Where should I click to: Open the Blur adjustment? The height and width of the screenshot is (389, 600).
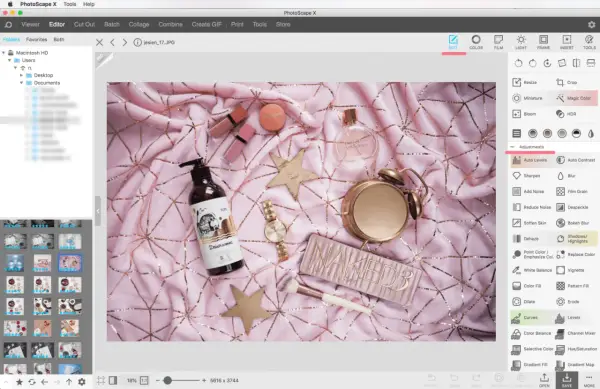pos(566,176)
